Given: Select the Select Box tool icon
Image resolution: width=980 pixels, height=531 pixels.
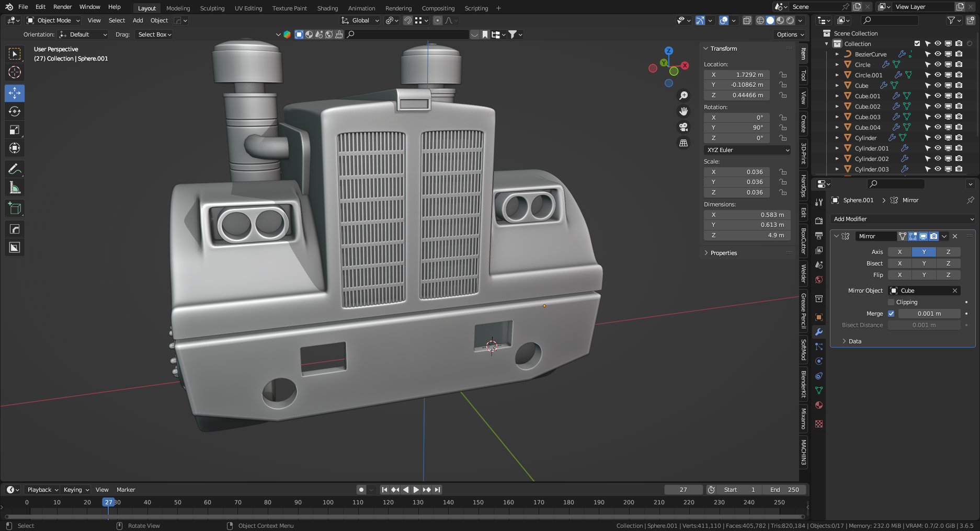Looking at the screenshot, I should click(x=15, y=54).
